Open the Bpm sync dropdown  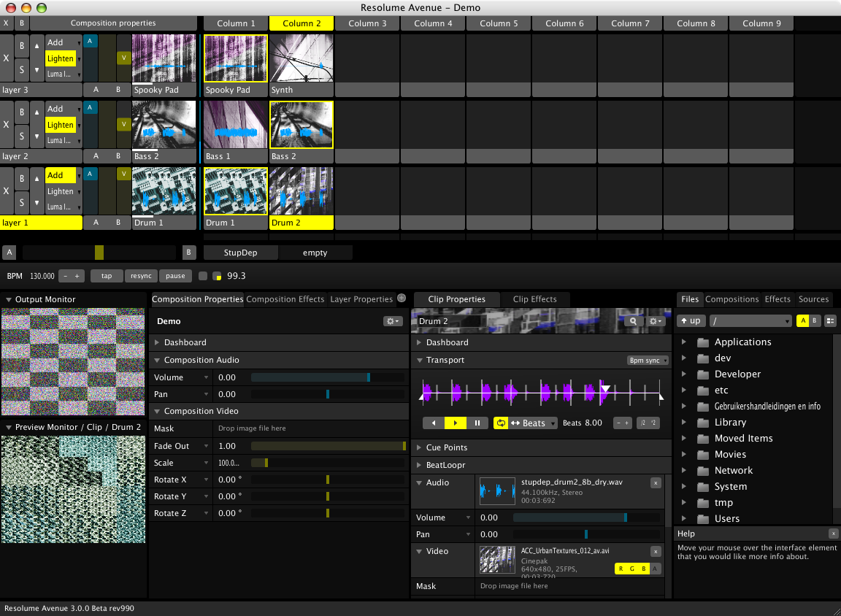tap(648, 361)
